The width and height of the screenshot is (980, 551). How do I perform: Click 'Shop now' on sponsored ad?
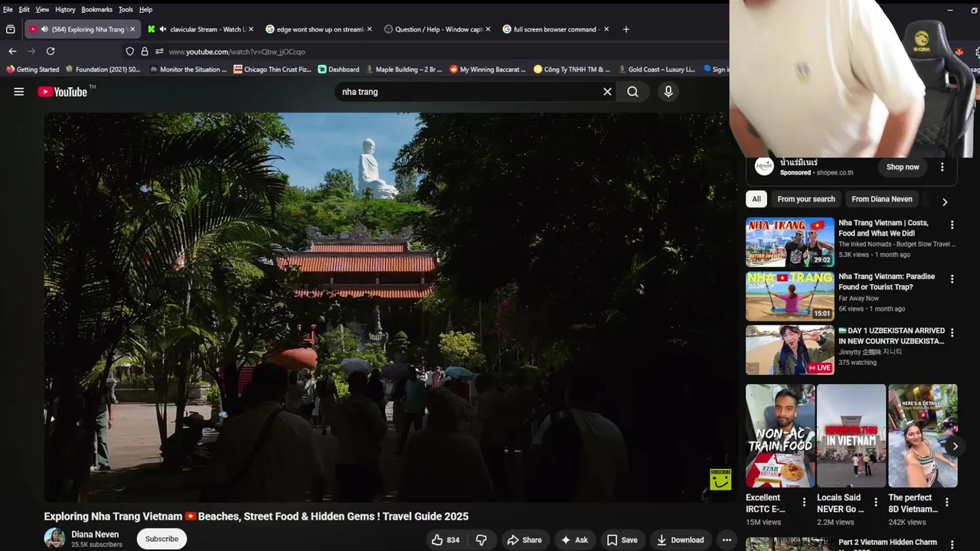(903, 167)
